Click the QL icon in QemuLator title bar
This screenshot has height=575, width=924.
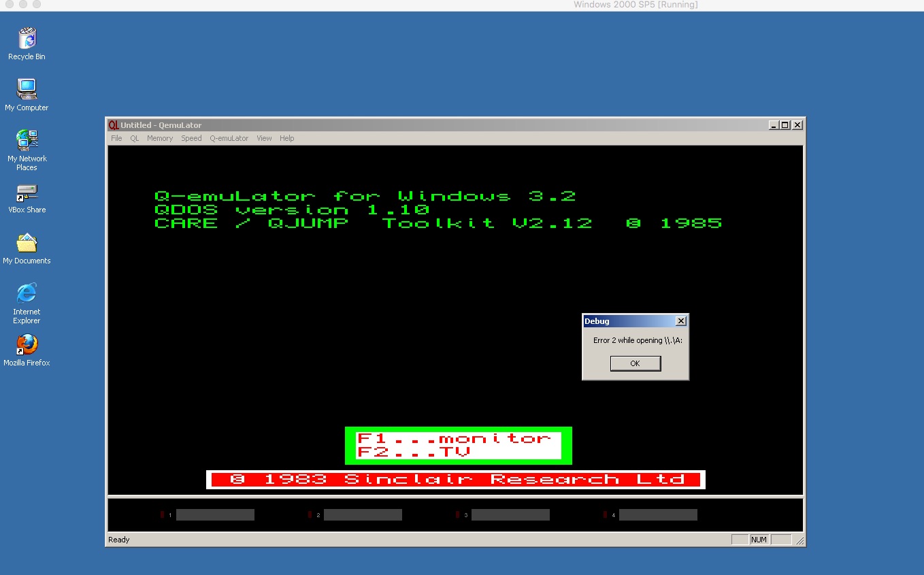coord(114,125)
